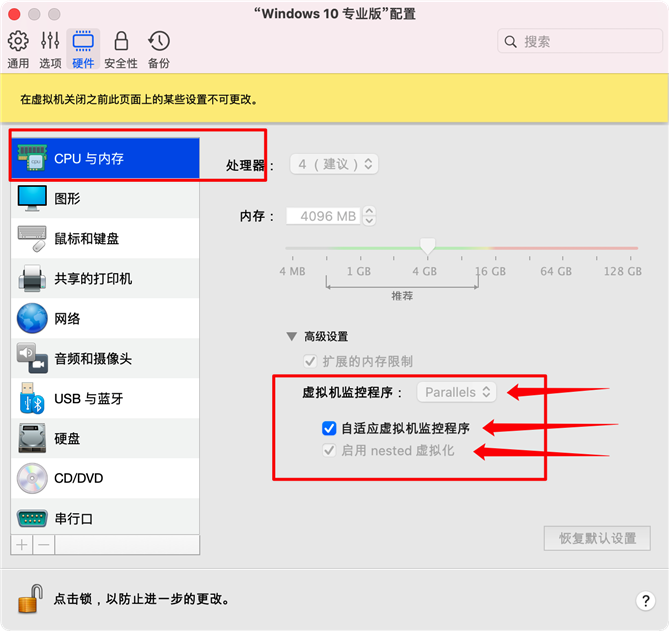The width and height of the screenshot is (669, 631).
Task: Click the 串行口 serial port icon
Action: [x=32, y=518]
